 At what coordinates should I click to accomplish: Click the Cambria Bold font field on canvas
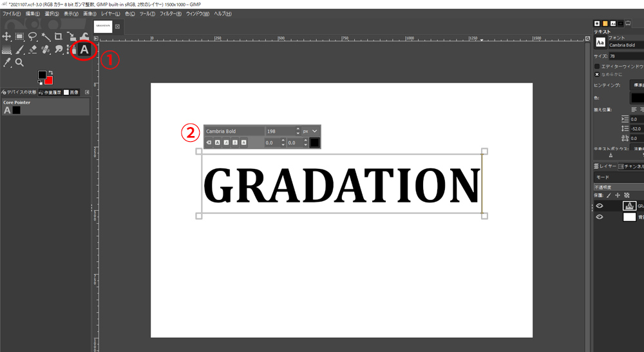point(234,131)
